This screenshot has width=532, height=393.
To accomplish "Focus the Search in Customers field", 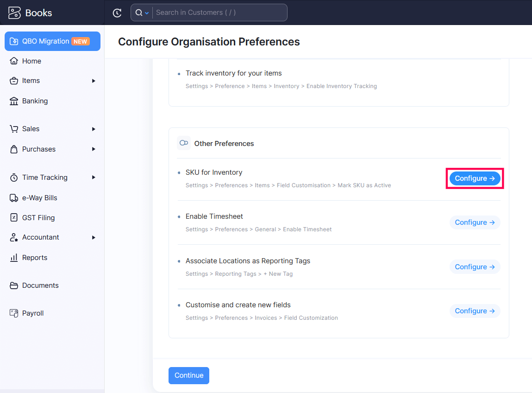I will pos(218,13).
